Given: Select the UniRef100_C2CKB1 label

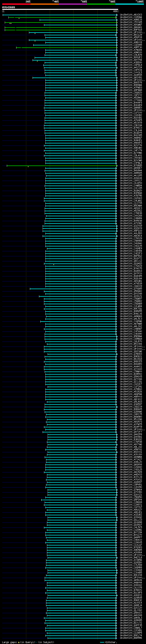Looking at the screenshot, I should [x=131, y=630].
